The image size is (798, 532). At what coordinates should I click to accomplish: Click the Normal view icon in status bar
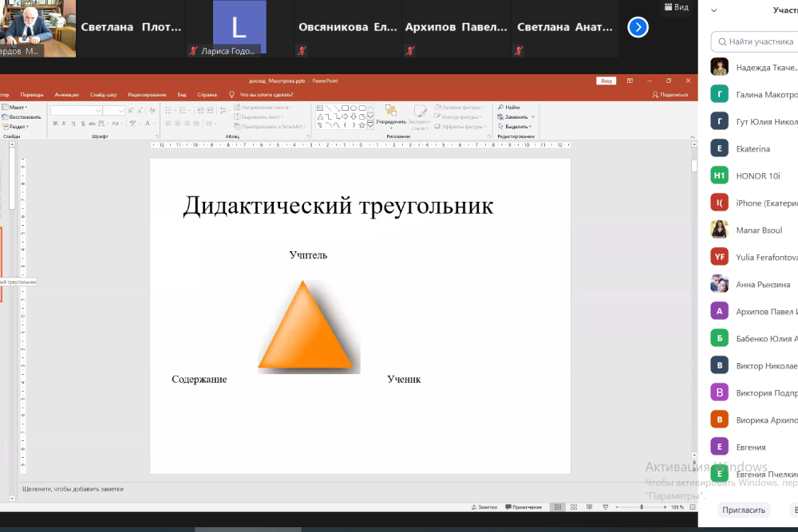(x=558, y=507)
